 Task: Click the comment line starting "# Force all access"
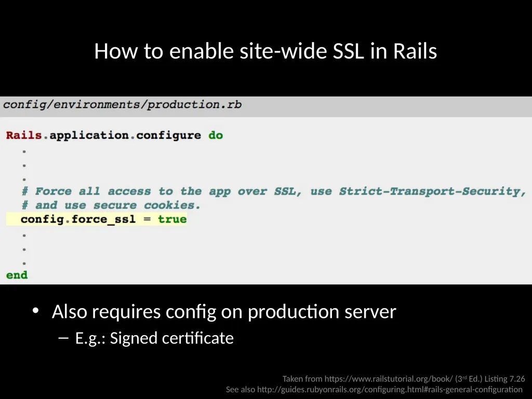pyautogui.click(x=274, y=191)
